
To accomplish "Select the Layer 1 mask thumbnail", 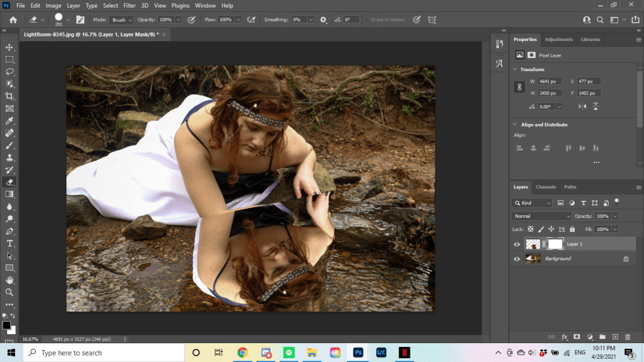I will tap(555, 244).
